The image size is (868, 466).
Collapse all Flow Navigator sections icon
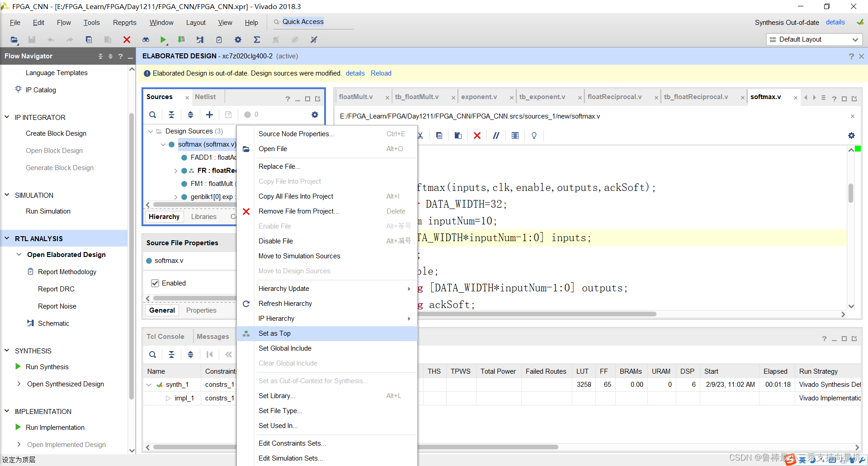click(x=100, y=56)
